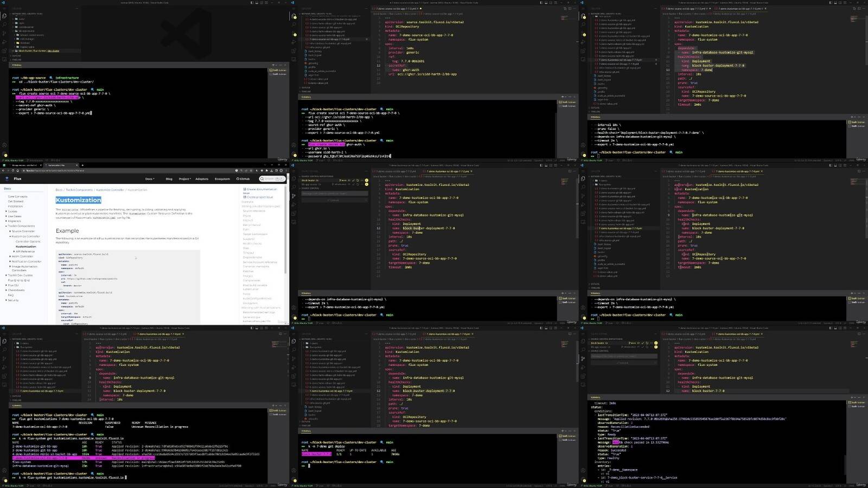The width and height of the screenshot is (868, 488).
Task: Select first browser tab in Flux docs frame
Action: pos(24,165)
